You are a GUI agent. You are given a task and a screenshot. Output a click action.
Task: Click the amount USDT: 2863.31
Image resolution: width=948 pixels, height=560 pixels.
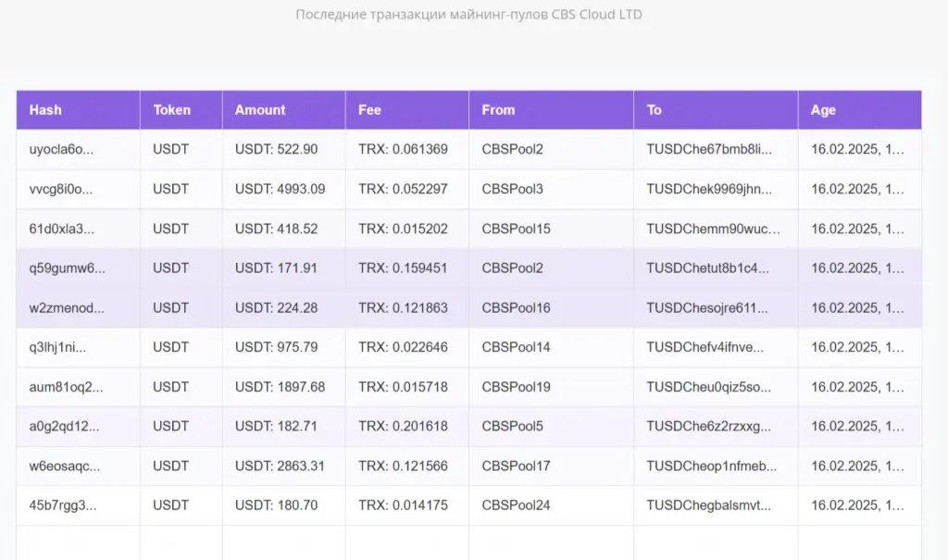pyautogui.click(x=280, y=467)
